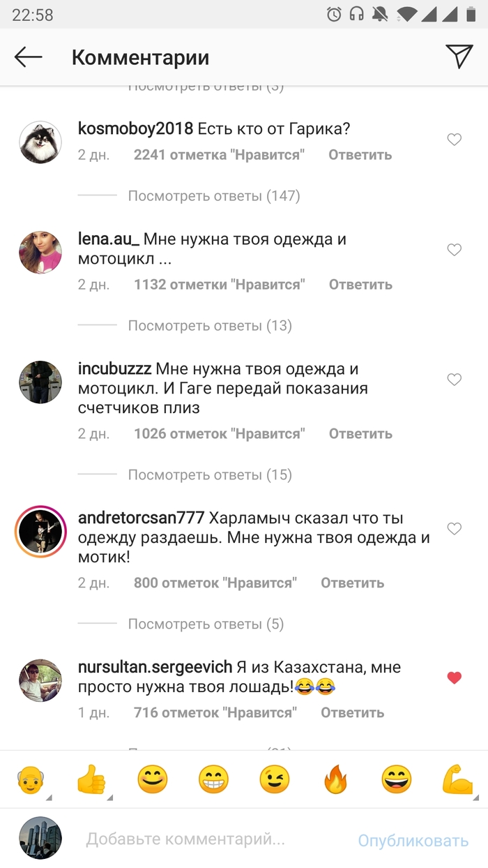Open kosmoboy2018's profile picture

tap(40, 142)
